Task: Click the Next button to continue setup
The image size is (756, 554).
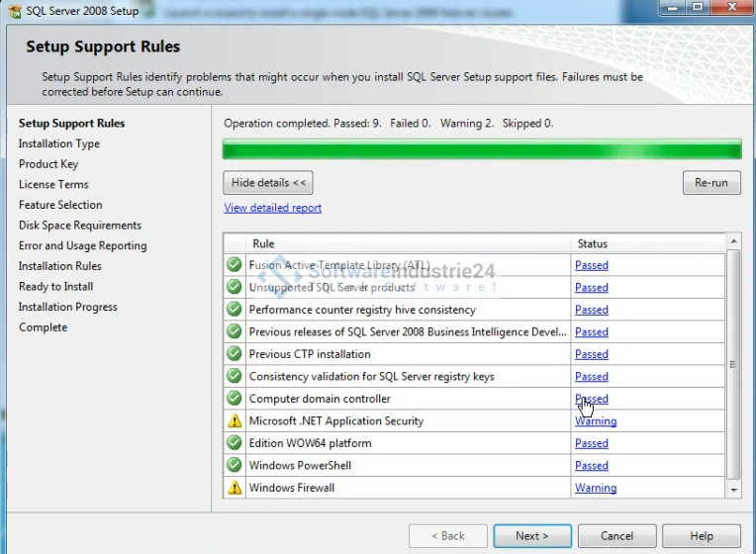Action: click(531, 536)
